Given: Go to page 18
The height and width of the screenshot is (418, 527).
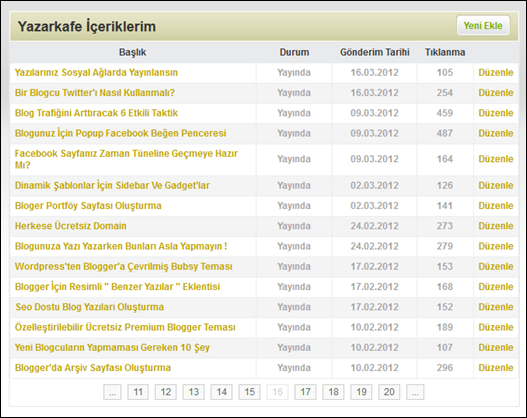Looking at the screenshot, I should [333, 392].
